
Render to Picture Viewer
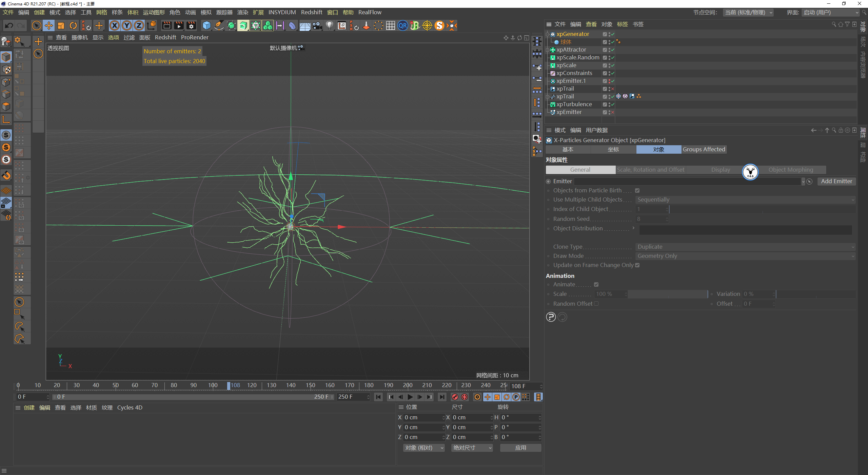pos(179,25)
